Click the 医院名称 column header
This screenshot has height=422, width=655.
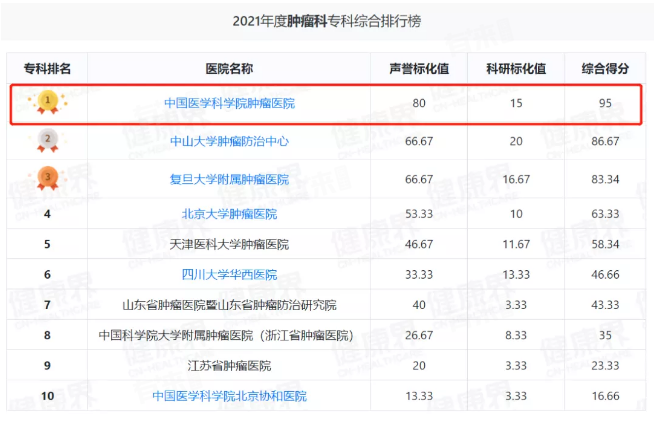click(x=229, y=68)
